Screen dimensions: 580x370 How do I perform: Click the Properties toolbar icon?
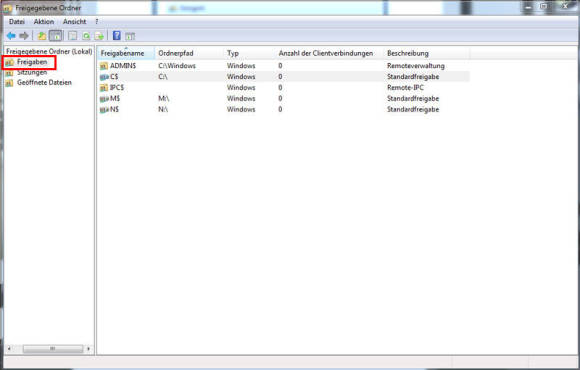point(73,36)
